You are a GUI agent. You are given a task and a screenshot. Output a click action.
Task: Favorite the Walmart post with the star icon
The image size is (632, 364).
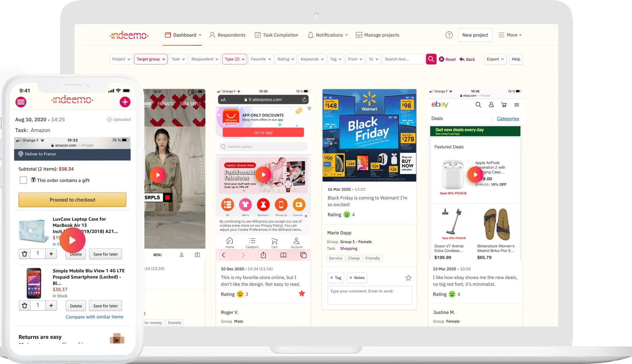(408, 278)
